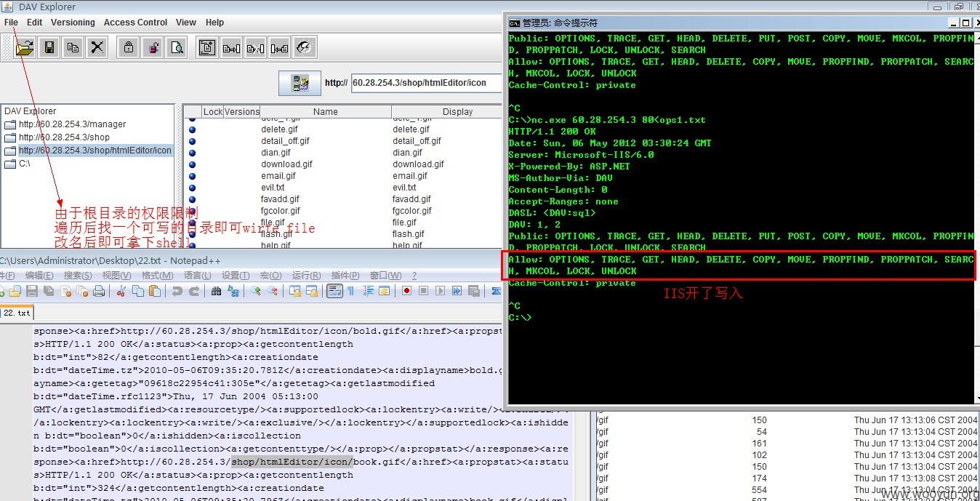Click the WebDAV address input field
Image resolution: width=980 pixels, height=501 pixels.
tap(426, 83)
